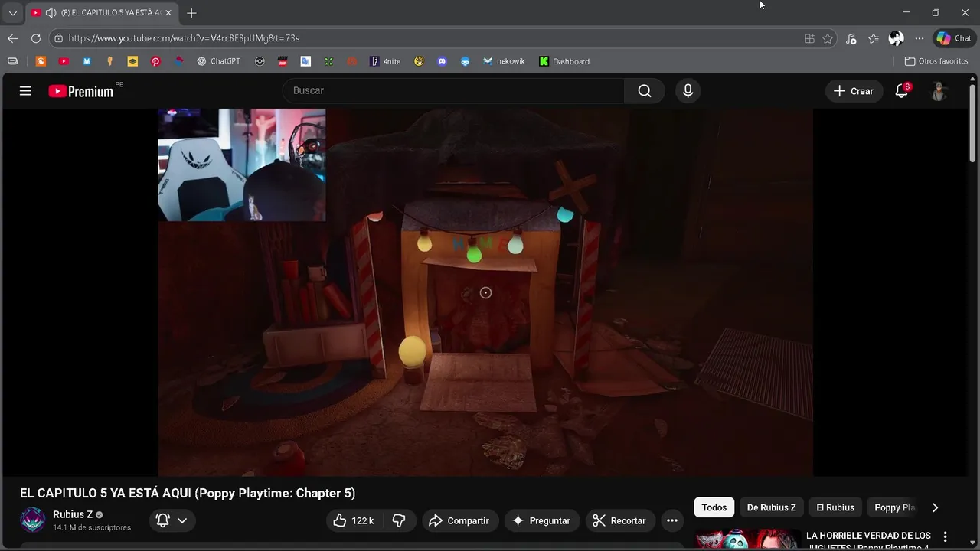Open LA HORRIBLE VERDAD suggested video thumbnail
The height and width of the screenshot is (551, 980).
point(747,540)
